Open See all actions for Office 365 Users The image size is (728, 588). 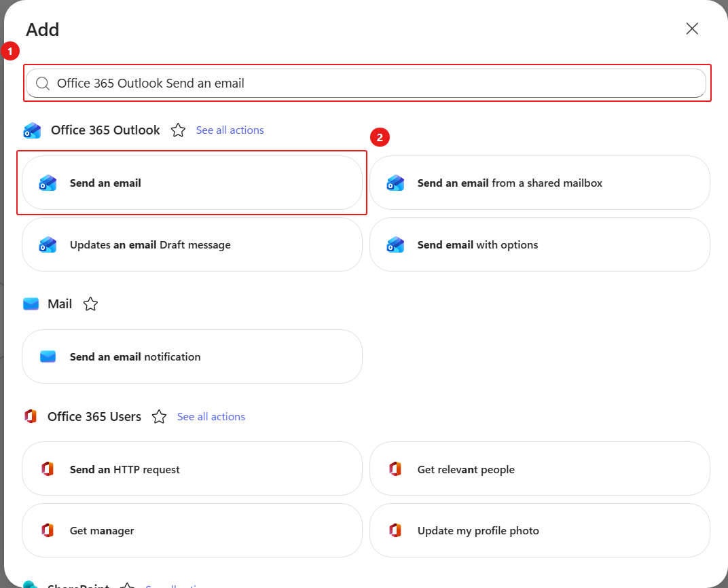[211, 417]
